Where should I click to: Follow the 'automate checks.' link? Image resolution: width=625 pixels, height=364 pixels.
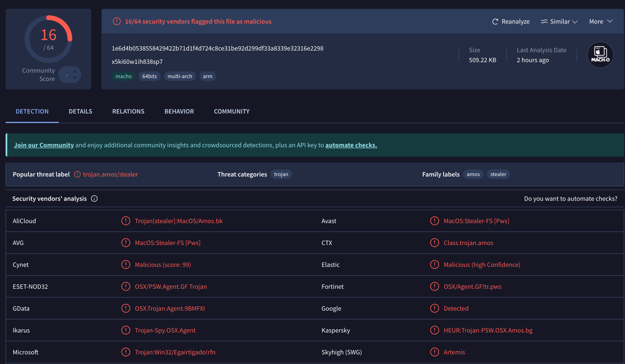click(351, 145)
